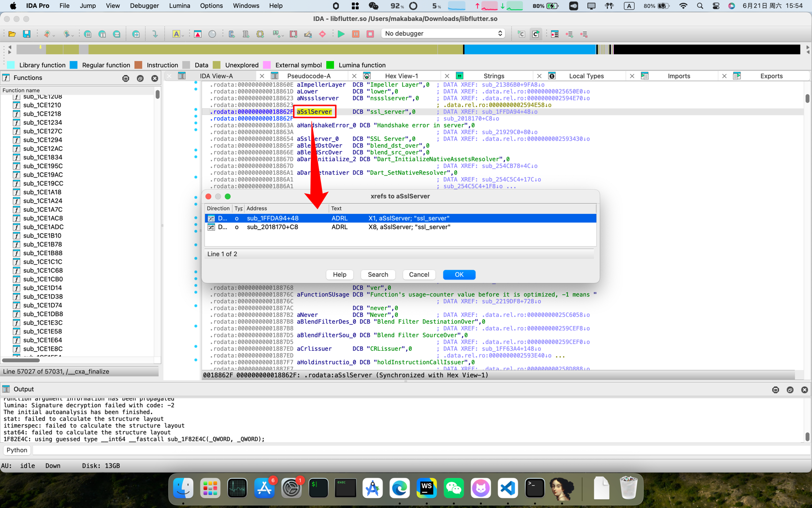Click OK in the xrefs dialog
Viewport: 812px width, 508px height.
coord(459,275)
